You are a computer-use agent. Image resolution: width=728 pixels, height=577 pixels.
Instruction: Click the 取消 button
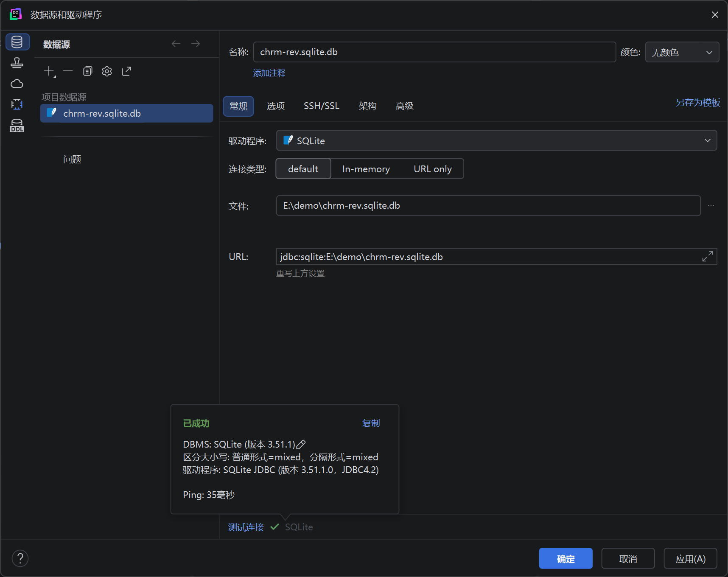coord(628,559)
